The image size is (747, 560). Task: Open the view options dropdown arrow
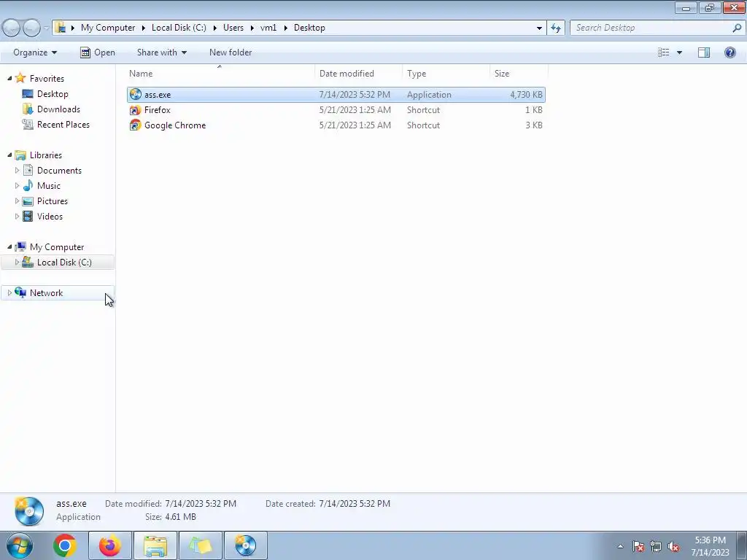tap(679, 52)
